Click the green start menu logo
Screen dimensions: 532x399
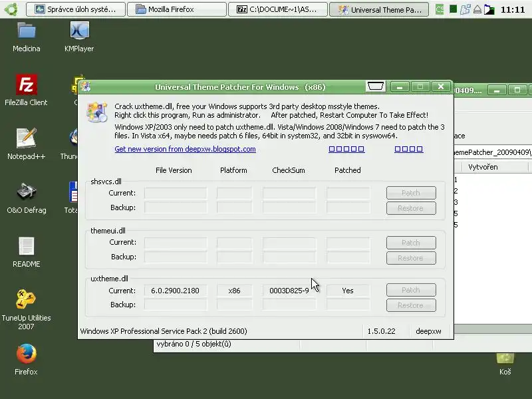pyautogui.click(x=11, y=9)
